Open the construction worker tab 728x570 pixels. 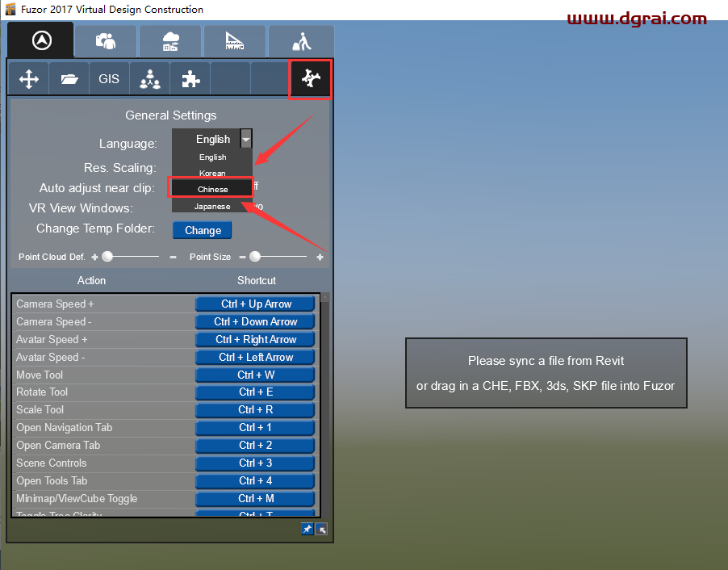point(301,41)
